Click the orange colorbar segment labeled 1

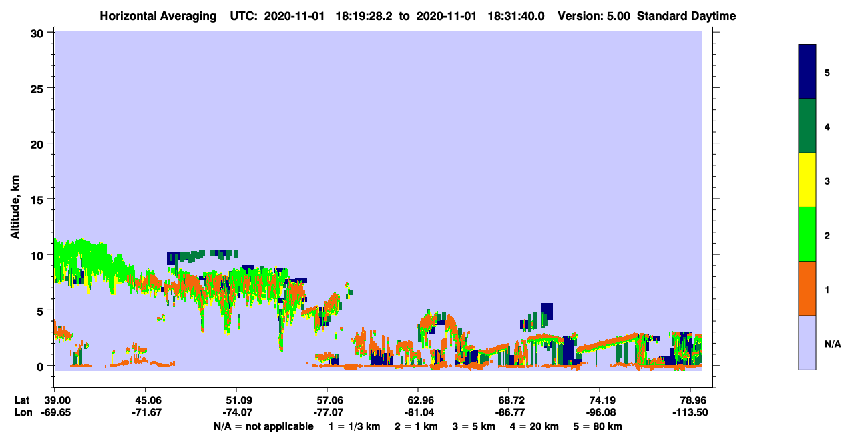tap(807, 288)
